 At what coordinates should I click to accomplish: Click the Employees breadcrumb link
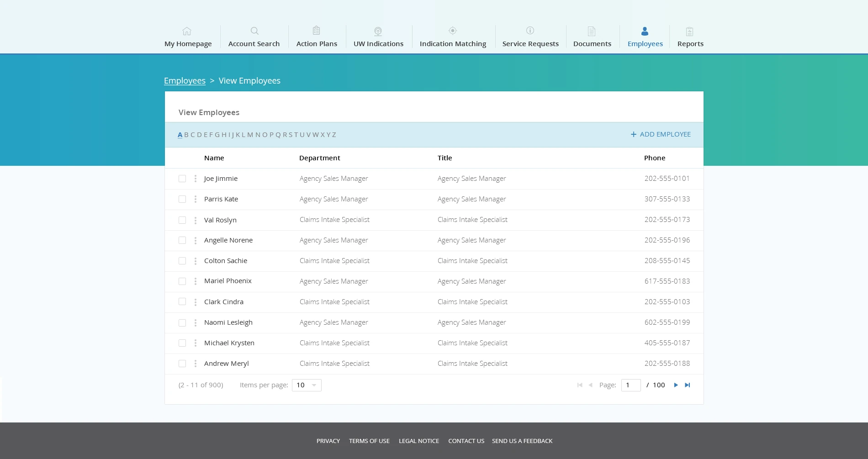[x=185, y=81]
